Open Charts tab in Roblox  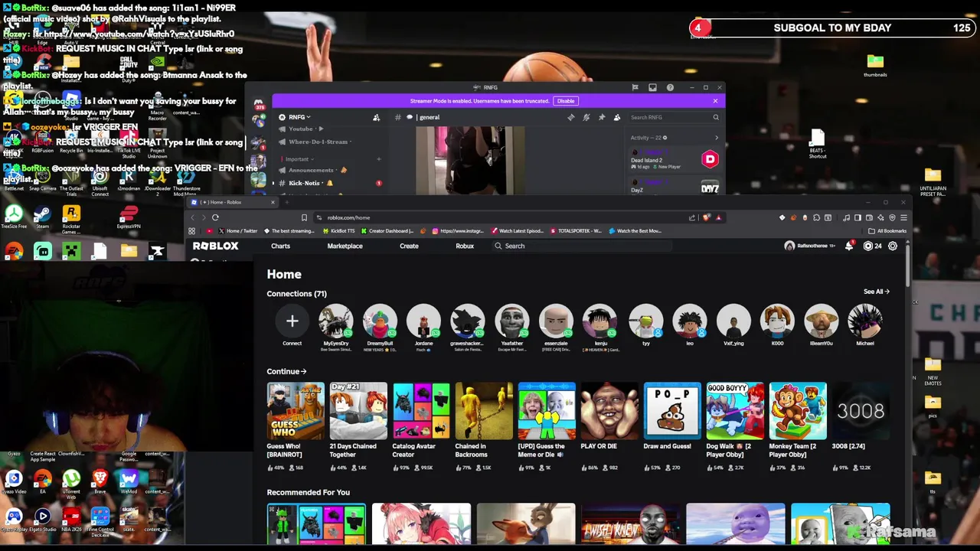click(280, 246)
